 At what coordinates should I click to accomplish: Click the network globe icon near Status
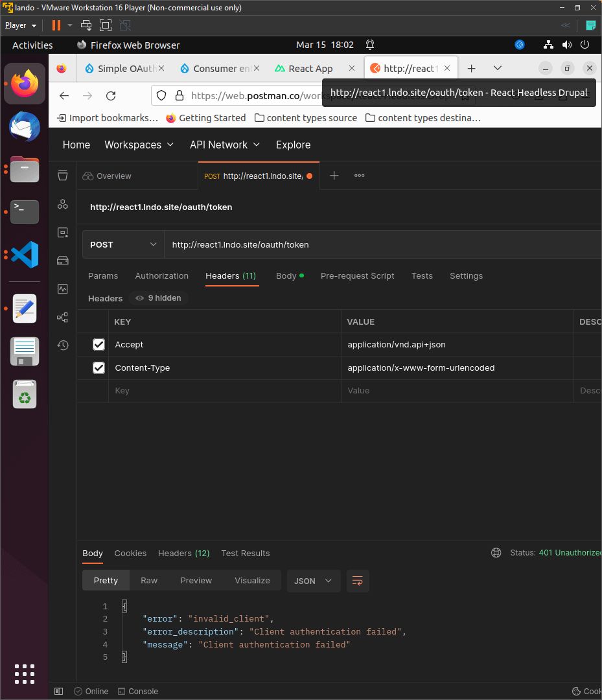496,553
